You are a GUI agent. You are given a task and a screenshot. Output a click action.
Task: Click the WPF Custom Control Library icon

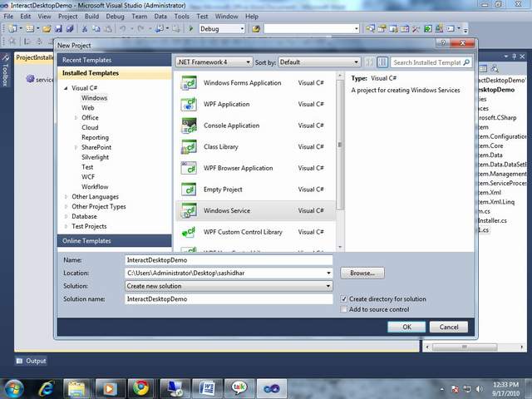coord(189,232)
